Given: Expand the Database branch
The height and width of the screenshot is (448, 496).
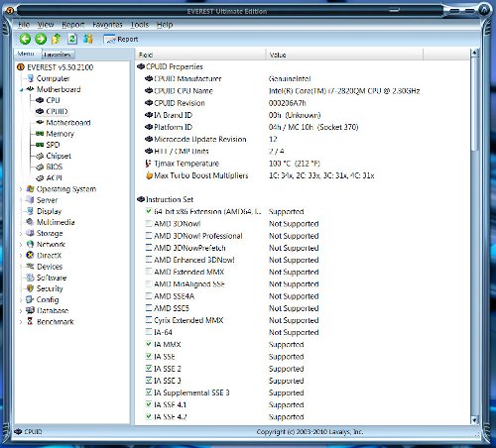Looking at the screenshot, I should pos(21,311).
